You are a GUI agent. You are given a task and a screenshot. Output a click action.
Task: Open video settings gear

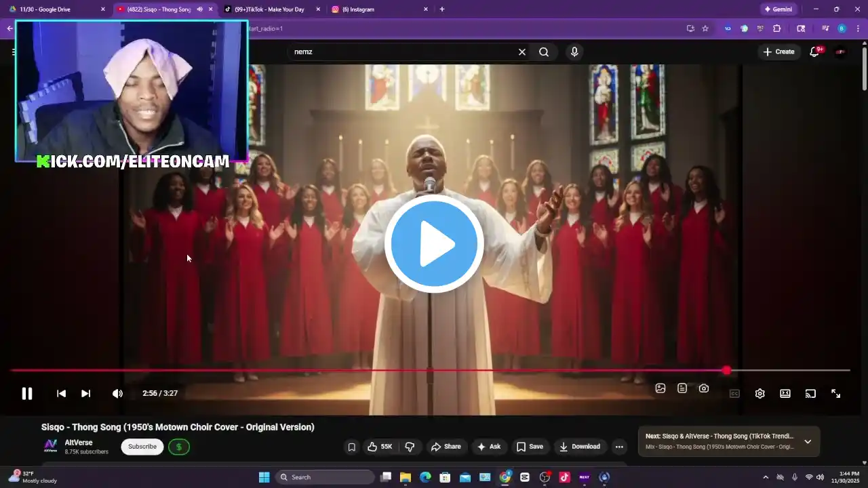click(x=759, y=394)
